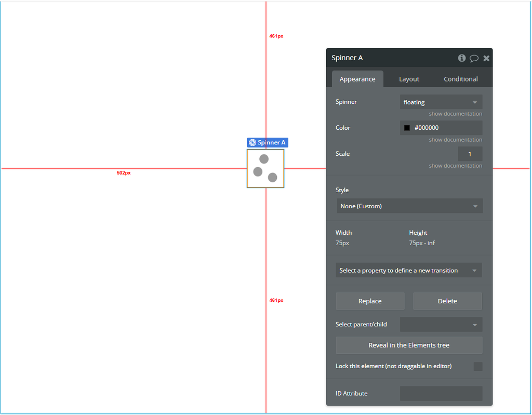Open the comment bubble icon

474,58
